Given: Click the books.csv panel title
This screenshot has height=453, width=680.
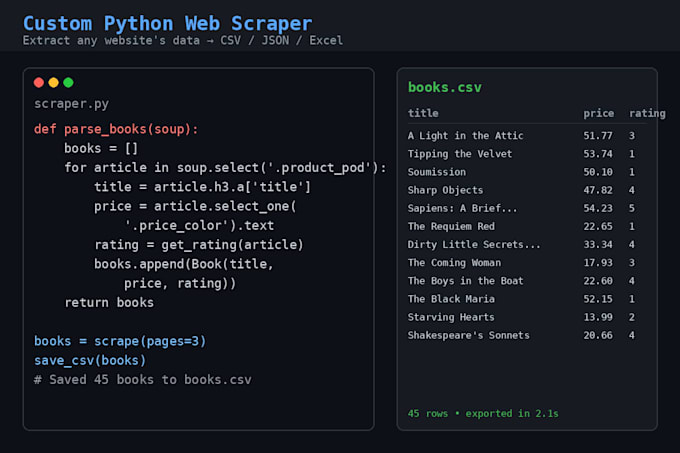Looking at the screenshot, I should (x=445, y=88).
